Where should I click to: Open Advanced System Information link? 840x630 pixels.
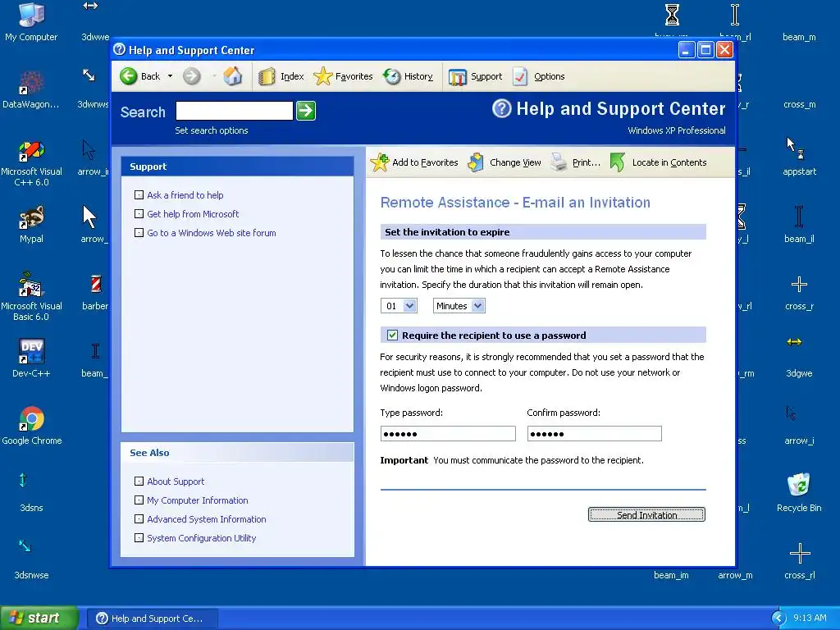coord(206,519)
